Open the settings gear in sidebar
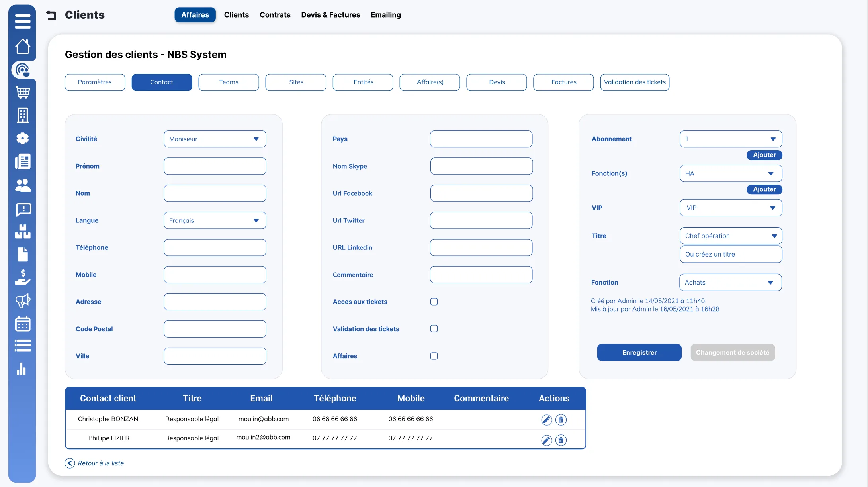868x487 pixels. pyautogui.click(x=23, y=138)
